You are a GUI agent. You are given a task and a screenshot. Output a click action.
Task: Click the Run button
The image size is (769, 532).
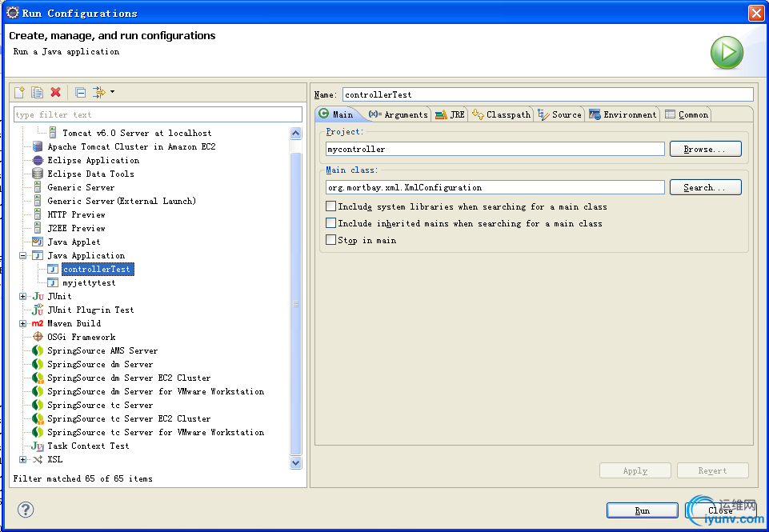click(642, 510)
